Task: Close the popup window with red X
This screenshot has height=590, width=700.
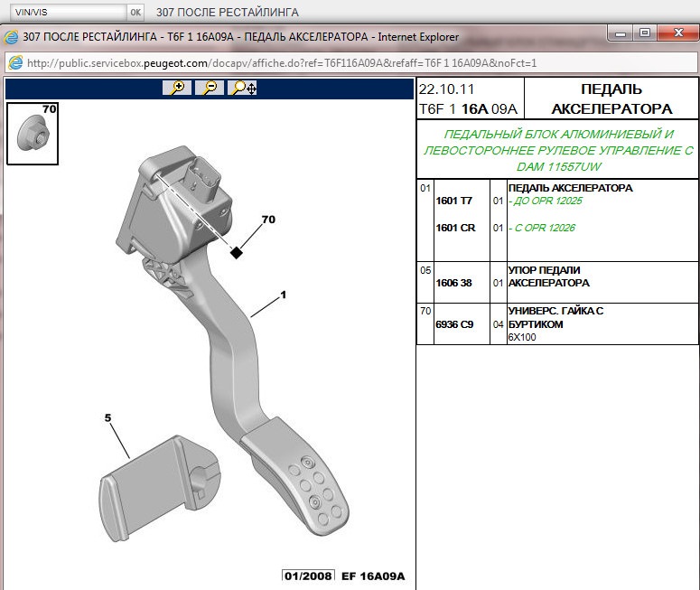Action: 678,33
